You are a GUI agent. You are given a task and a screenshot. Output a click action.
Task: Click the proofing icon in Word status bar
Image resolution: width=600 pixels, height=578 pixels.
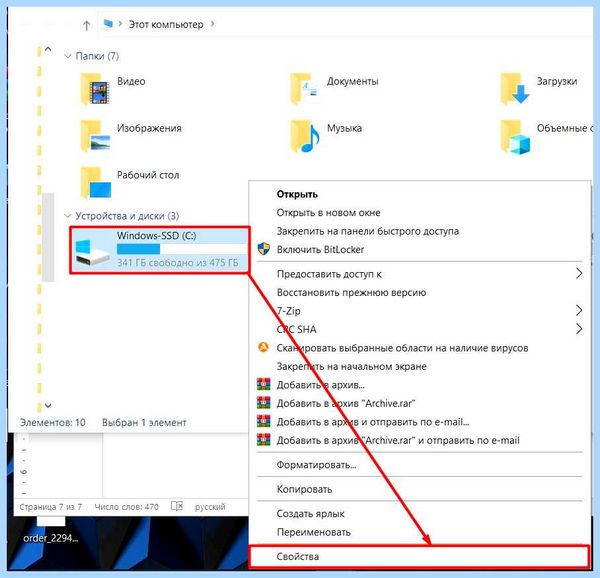tap(177, 506)
